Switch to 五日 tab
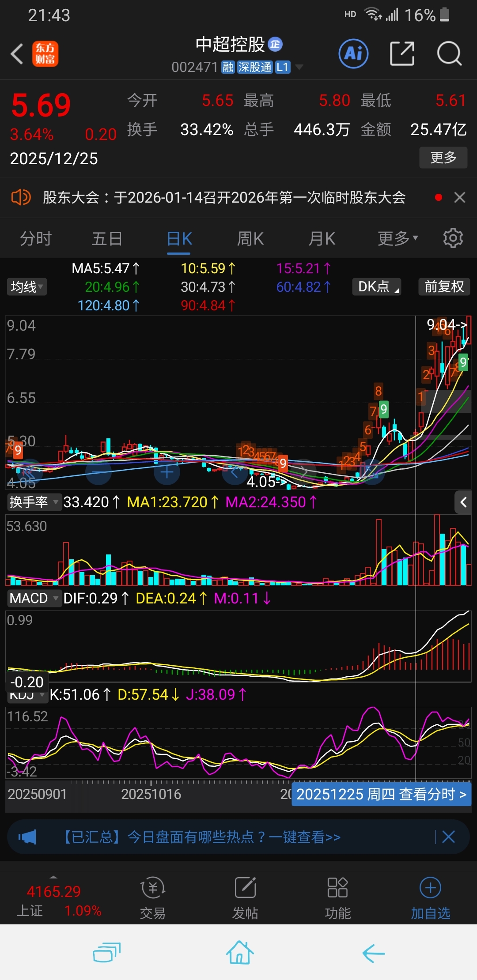This screenshot has height=980, width=477. click(107, 238)
